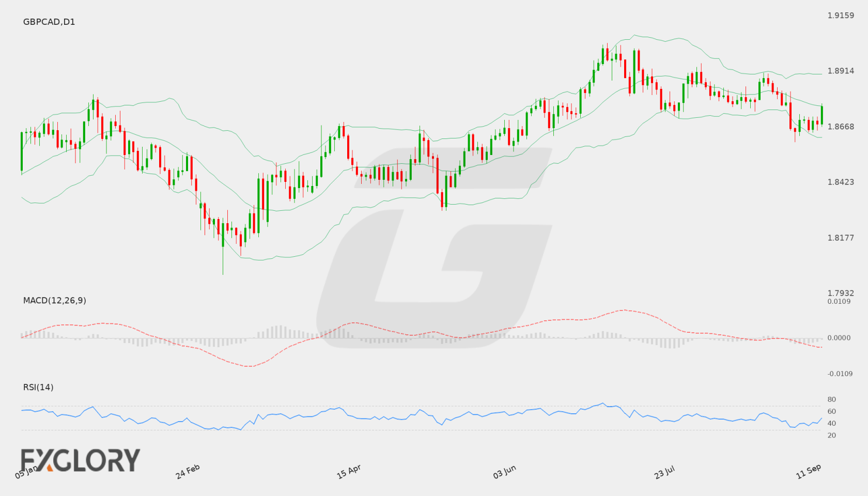The image size is (868, 496).
Task: Click the 1.8914 price axis label
Action: click(841, 71)
